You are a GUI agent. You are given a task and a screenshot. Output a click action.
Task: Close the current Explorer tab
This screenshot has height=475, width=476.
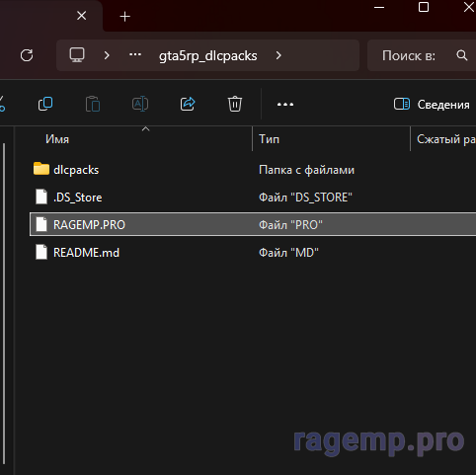82,16
